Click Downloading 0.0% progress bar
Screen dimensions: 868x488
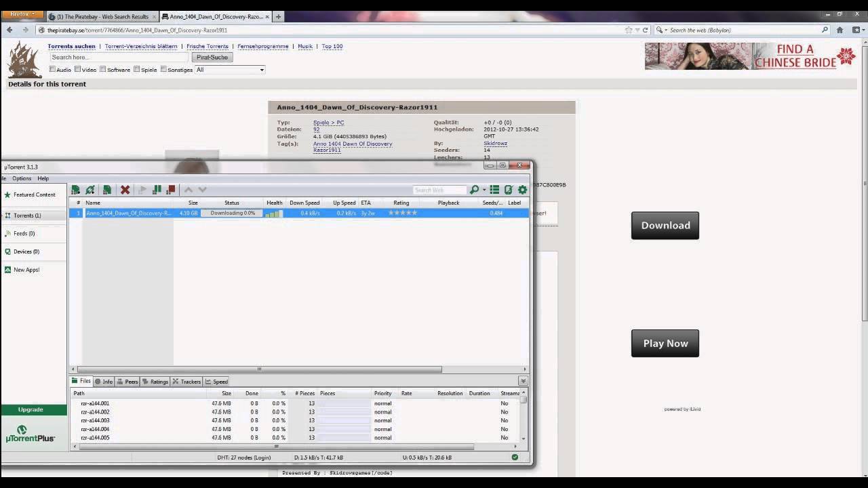233,213
